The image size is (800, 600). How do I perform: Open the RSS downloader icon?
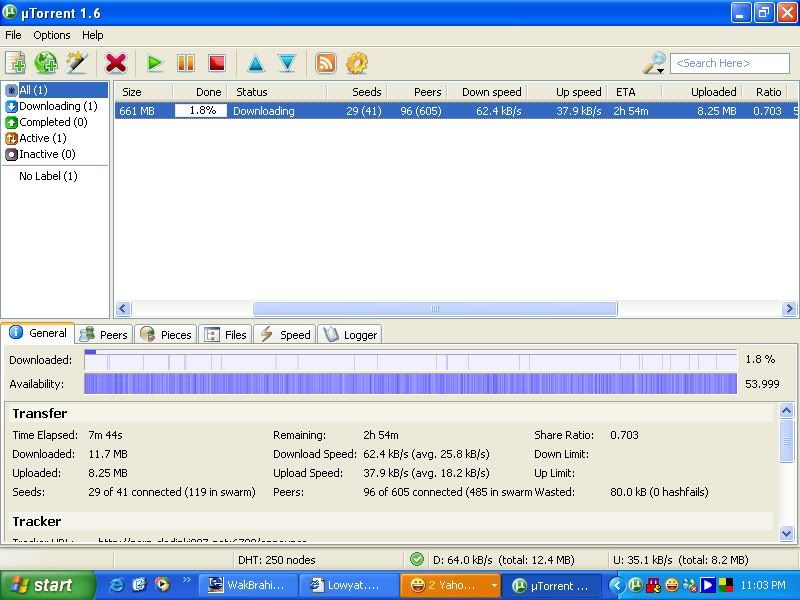click(x=326, y=63)
